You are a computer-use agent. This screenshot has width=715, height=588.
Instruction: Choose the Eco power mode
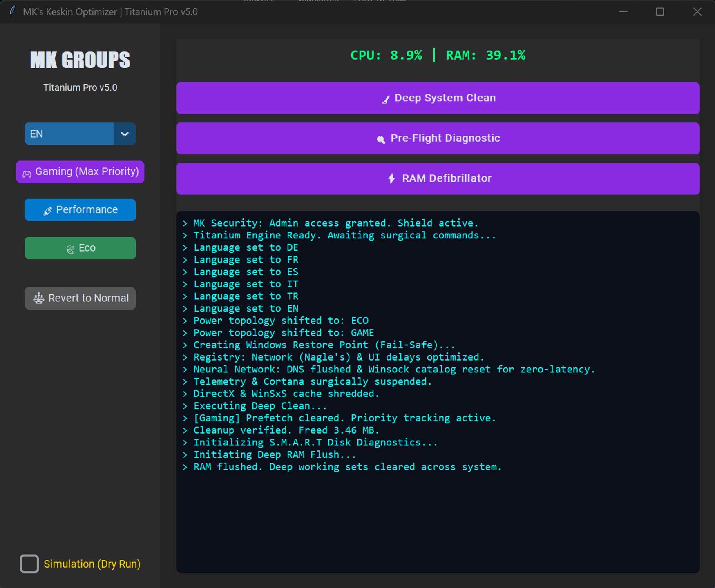coord(80,248)
